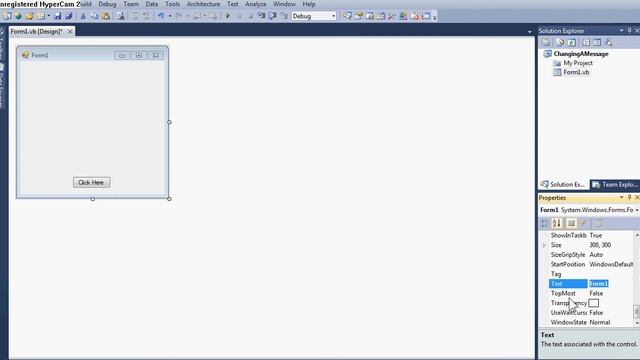Click Properties scrollbar up arrow

coord(637,235)
